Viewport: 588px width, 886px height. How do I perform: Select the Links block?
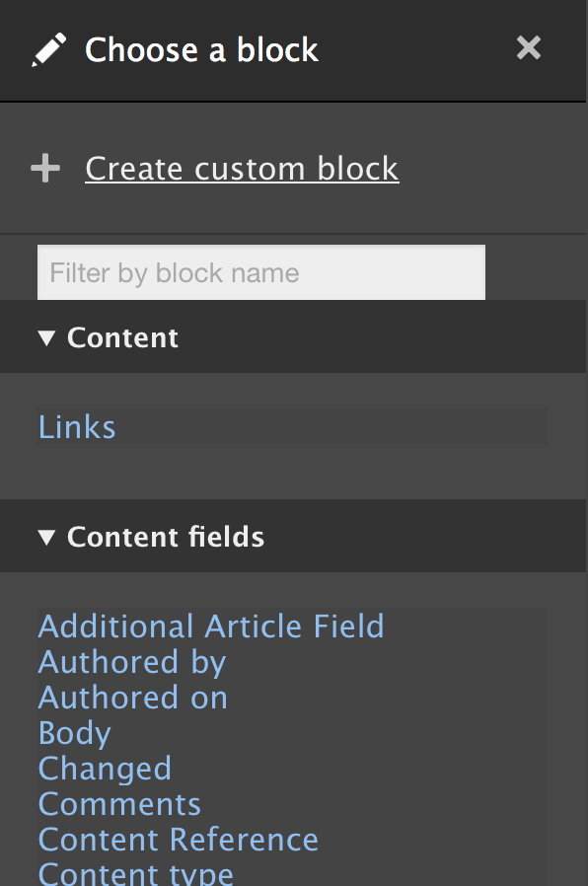76,426
